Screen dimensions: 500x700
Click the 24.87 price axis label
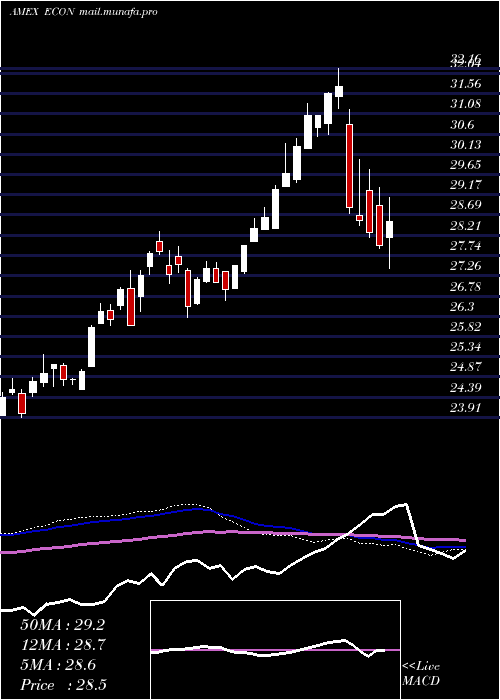[466, 367]
